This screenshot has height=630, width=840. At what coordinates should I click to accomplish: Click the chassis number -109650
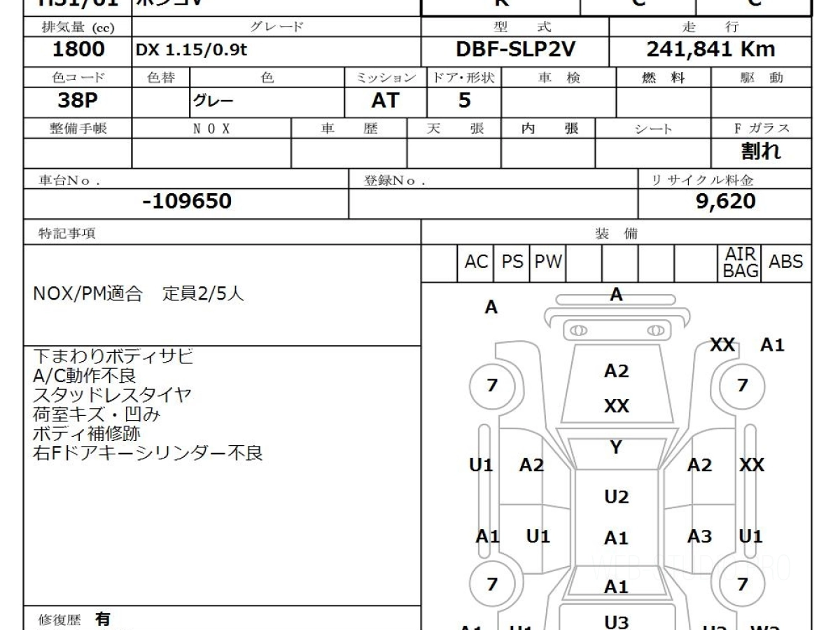[x=186, y=202]
